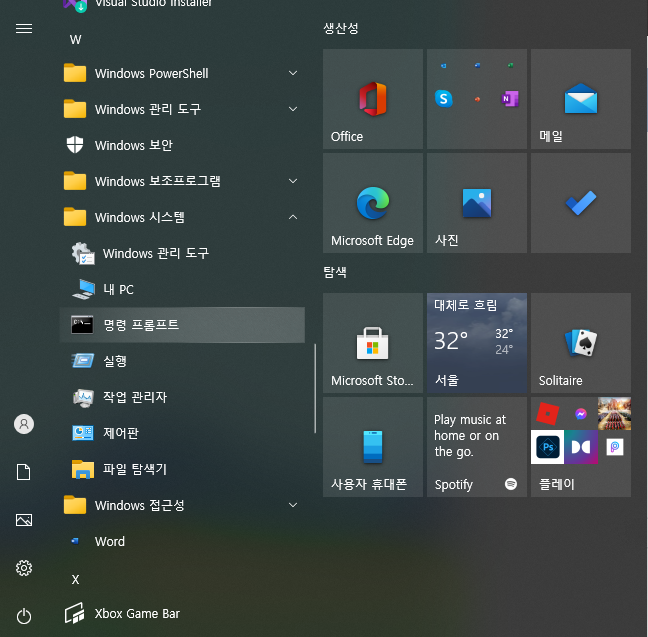Open Microsoft Store tile
This screenshot has height=637, width=648.
[373, 343]
